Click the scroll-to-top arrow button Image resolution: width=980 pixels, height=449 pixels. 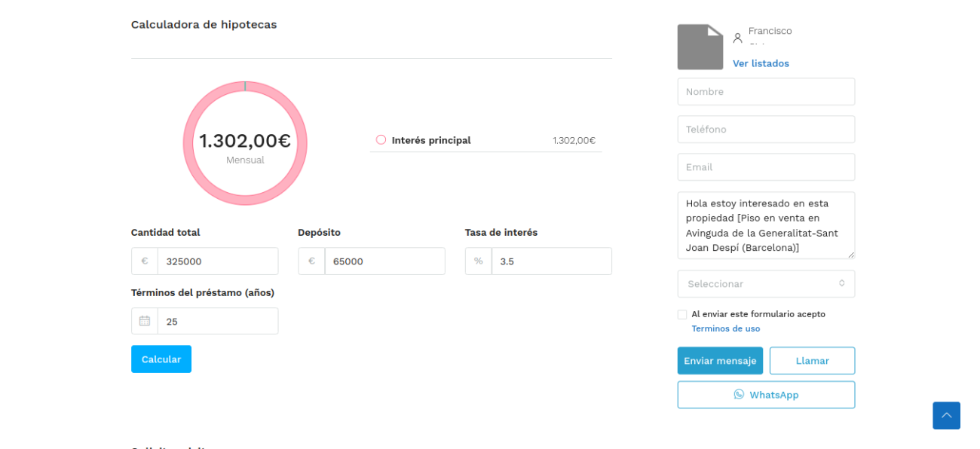[x=946, y=415]
